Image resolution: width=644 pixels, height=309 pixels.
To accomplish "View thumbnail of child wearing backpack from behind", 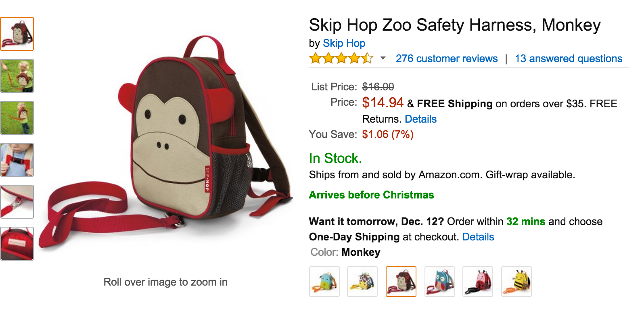I will click(17, 118).
